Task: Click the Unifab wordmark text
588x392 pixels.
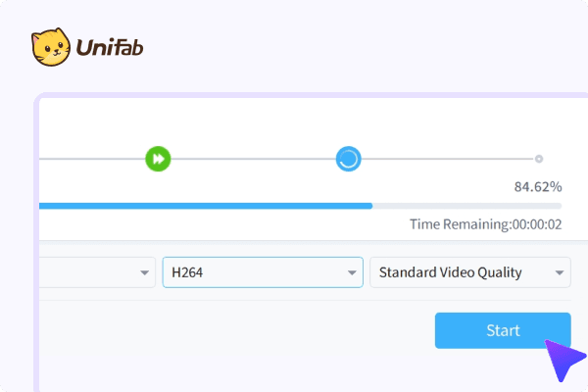Action: pos(109,47)
